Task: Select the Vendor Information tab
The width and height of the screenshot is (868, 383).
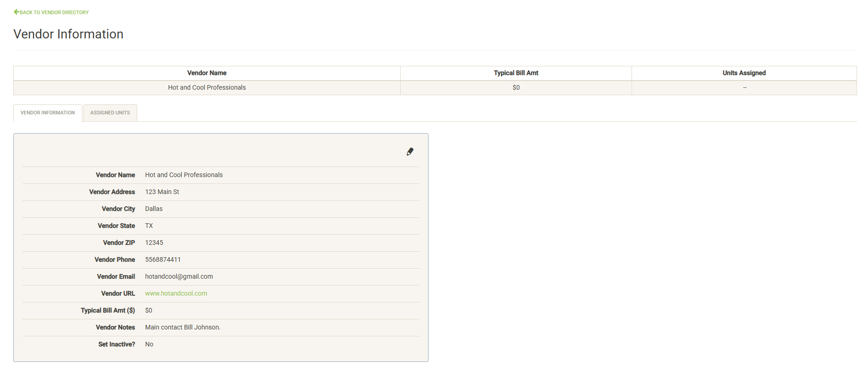Action: click(48, 113)
